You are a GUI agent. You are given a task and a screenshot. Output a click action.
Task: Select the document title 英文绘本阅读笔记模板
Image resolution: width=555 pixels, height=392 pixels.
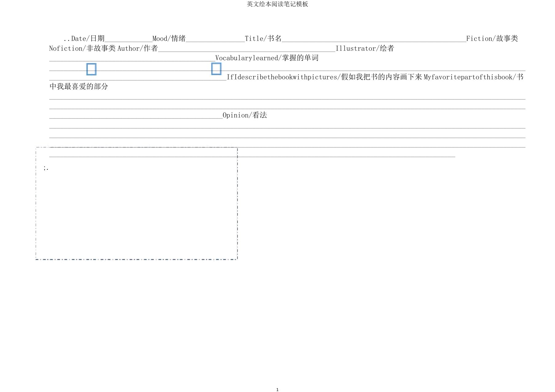pos(277,4)
